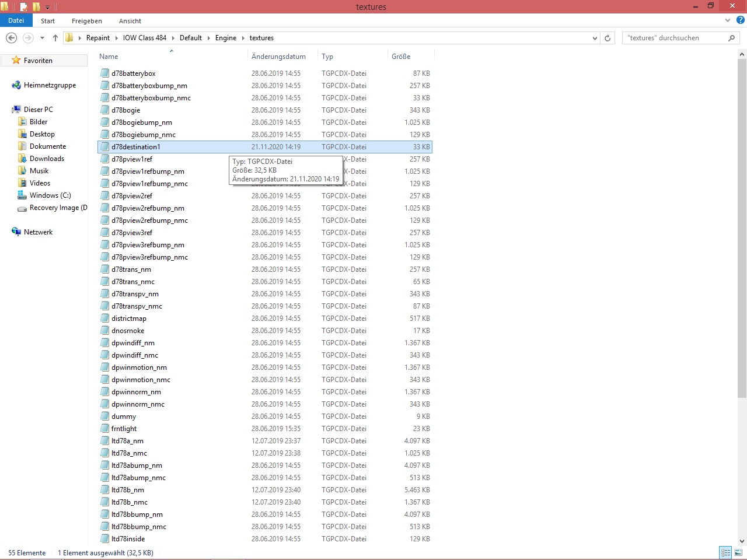Click the file icon of frntlight
Screen dimensions: 747x560
[104, 429]
